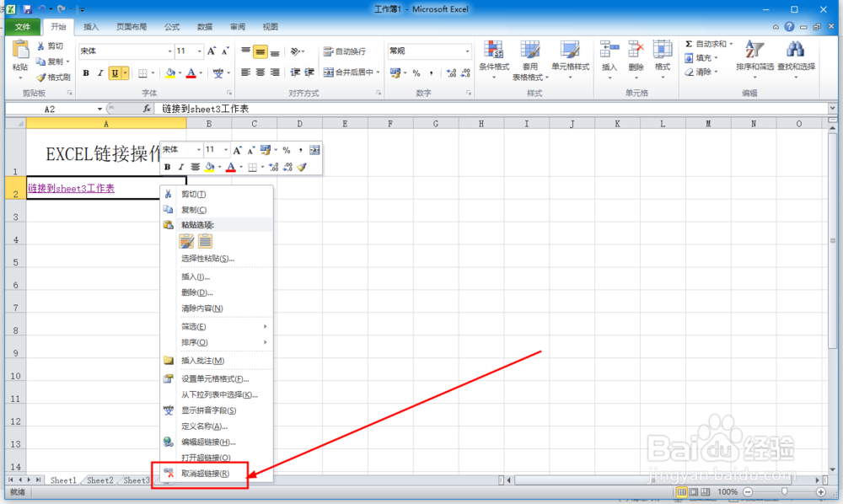843x504 pixels.
Task: Choose Insert Comment (插入批注) in the context menu
Action: (217, 361)
